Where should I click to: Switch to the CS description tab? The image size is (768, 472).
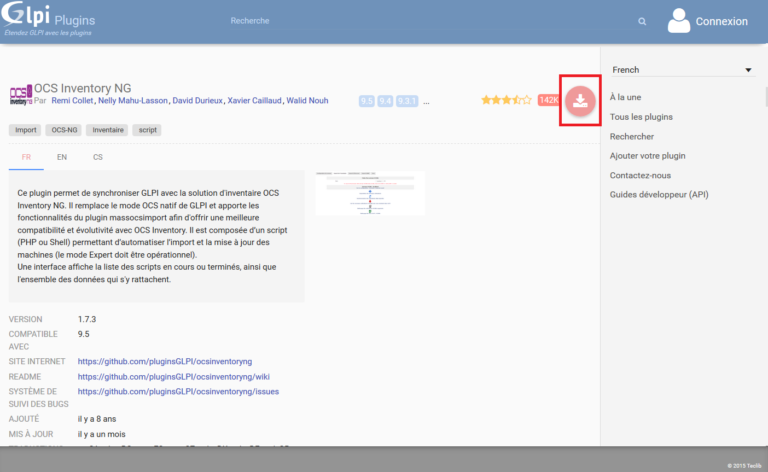pyautogui.click(x=97, y=157)
